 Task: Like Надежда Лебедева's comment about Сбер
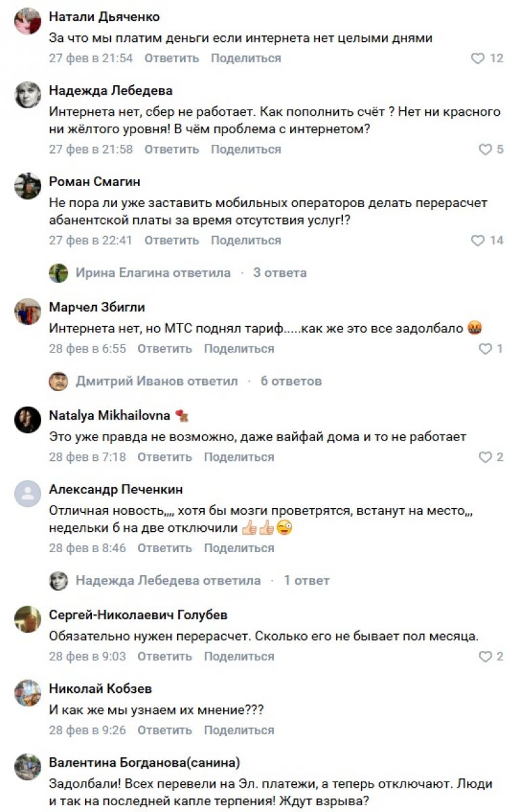tap(485, 150)
